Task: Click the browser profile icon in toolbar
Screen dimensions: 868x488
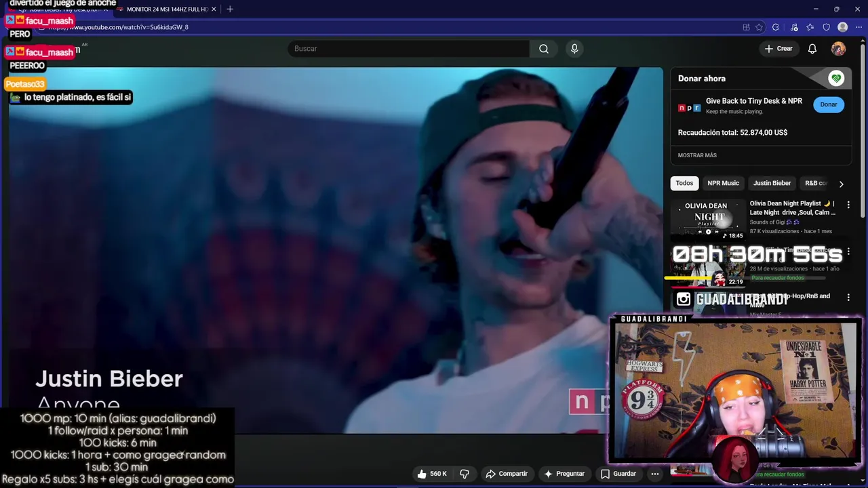Action: (842, 27)
